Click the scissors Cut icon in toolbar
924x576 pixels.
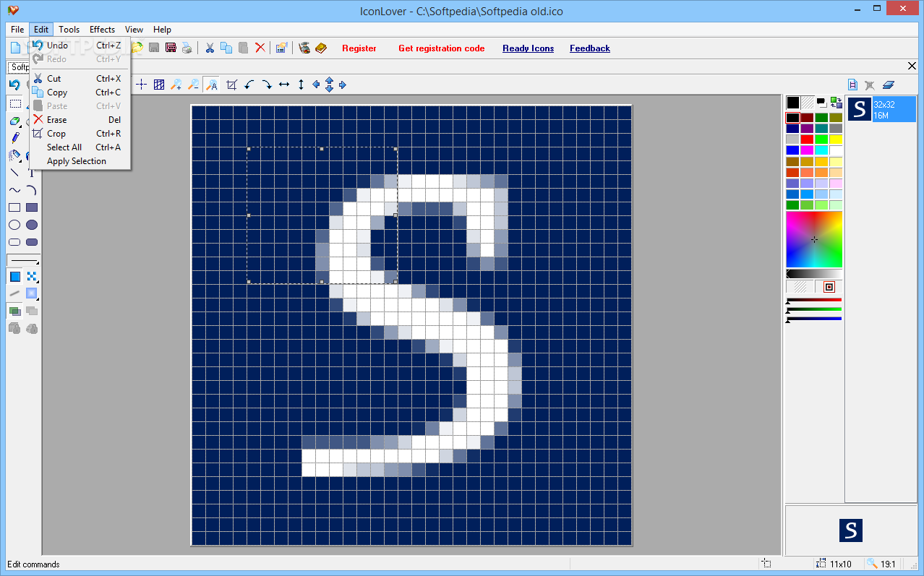(x=210, y=48)
